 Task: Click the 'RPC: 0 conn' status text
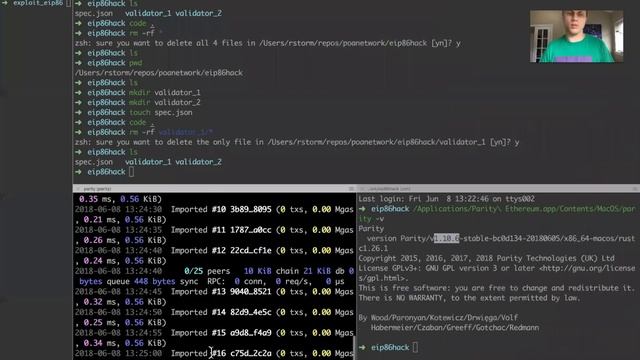coord(236,281)
